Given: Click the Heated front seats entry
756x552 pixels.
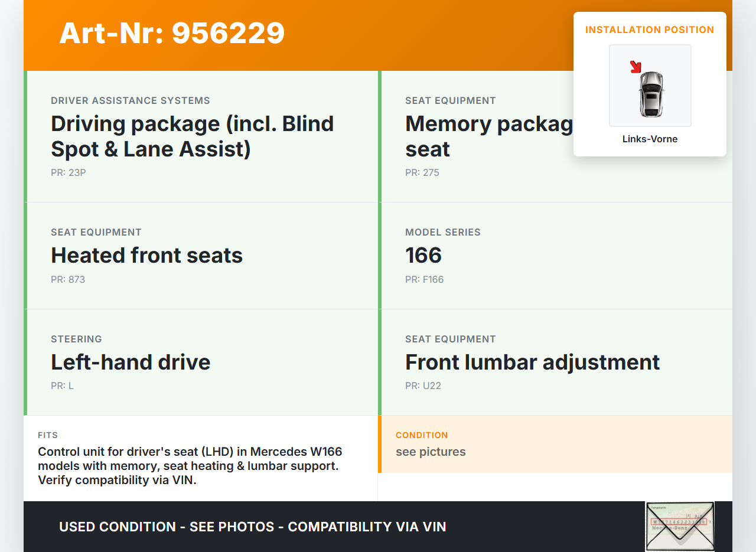Looking at the screenshot, I should [146, 255].
